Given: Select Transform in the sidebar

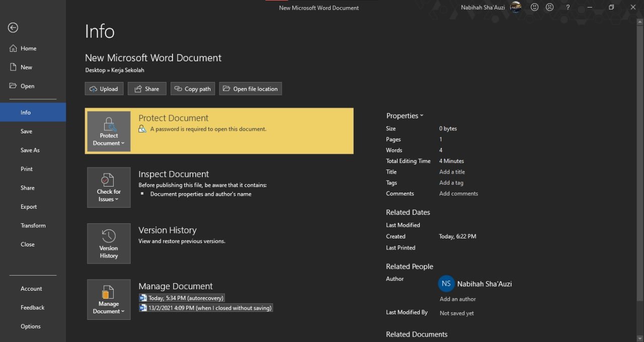Looking at the screenshot, I should coord(33,225).
